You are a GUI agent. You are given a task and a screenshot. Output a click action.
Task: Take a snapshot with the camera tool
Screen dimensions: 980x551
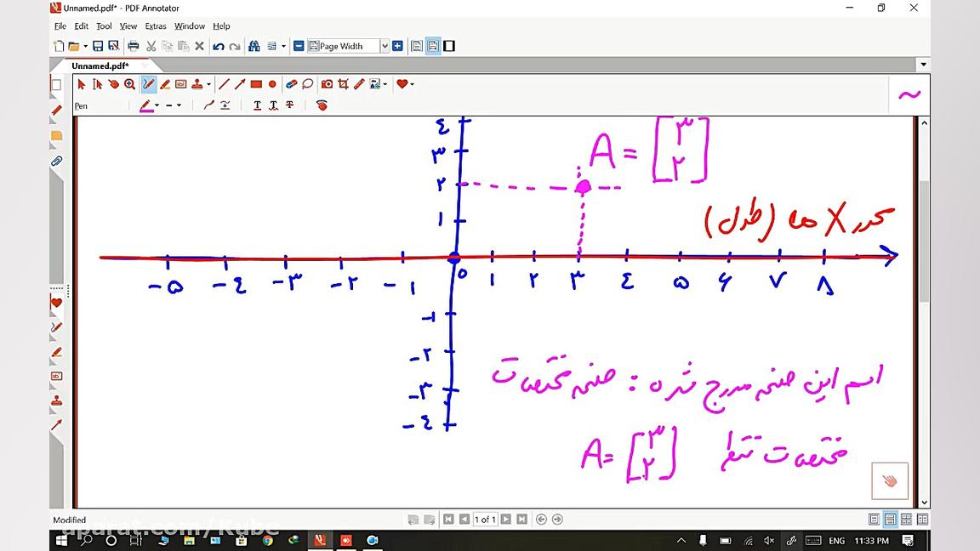click(327, 83)
